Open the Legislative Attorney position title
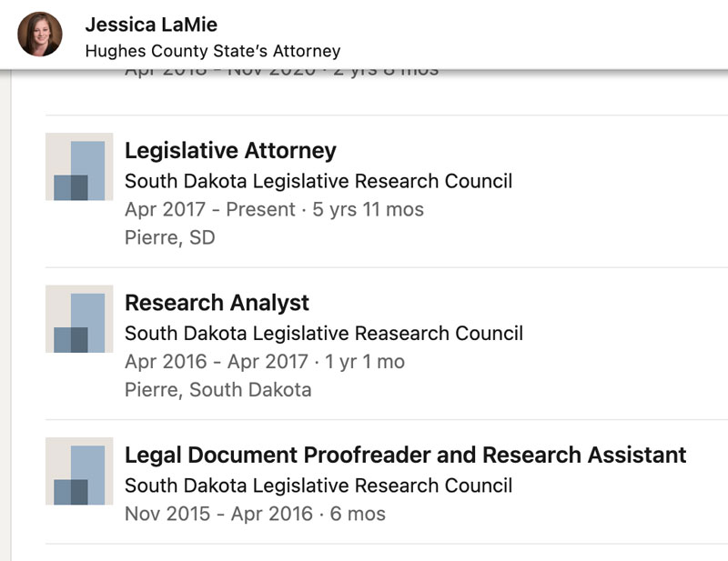 point(231,151)
